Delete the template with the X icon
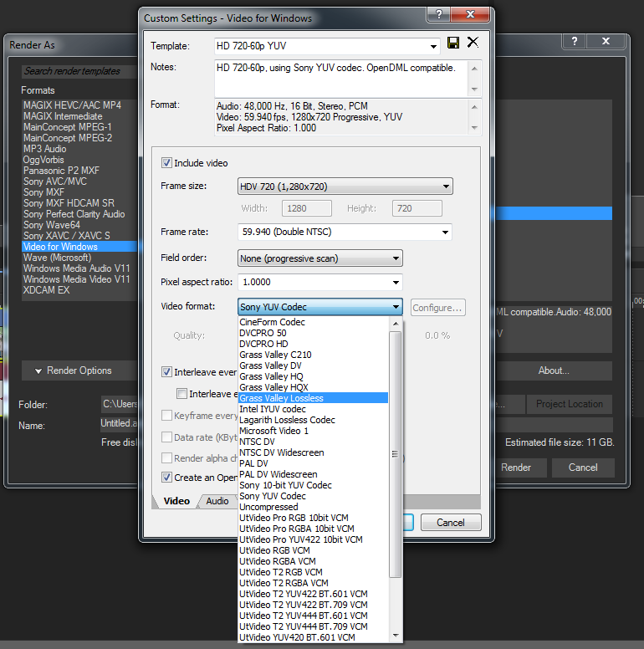This screenshot has height=649, width=644. point(473,43)
